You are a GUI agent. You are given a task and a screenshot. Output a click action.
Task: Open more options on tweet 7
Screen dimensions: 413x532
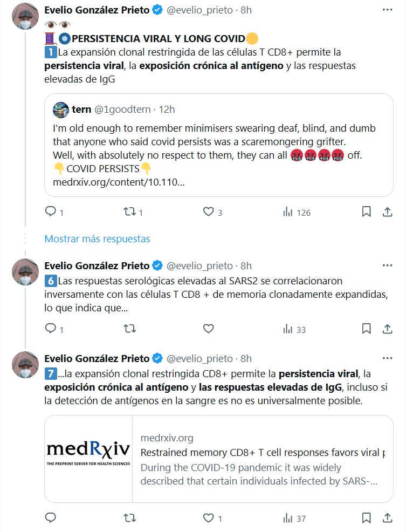coord(387,358)
